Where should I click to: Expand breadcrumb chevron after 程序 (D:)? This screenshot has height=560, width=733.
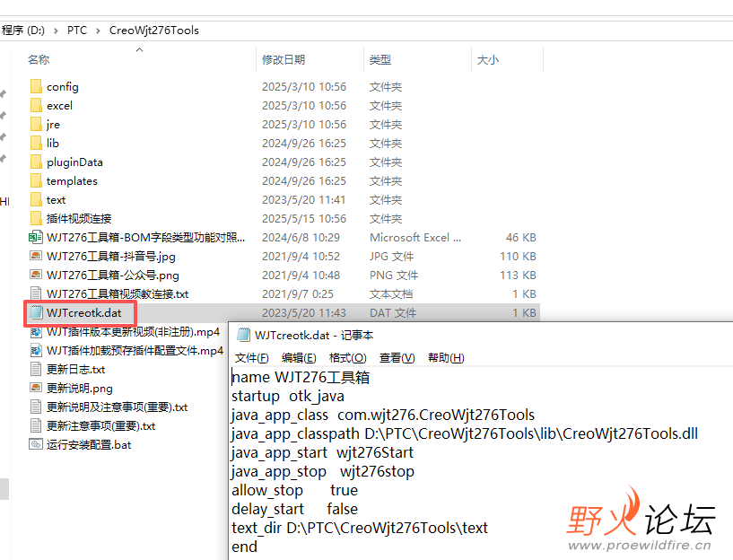tap(57, 31)
